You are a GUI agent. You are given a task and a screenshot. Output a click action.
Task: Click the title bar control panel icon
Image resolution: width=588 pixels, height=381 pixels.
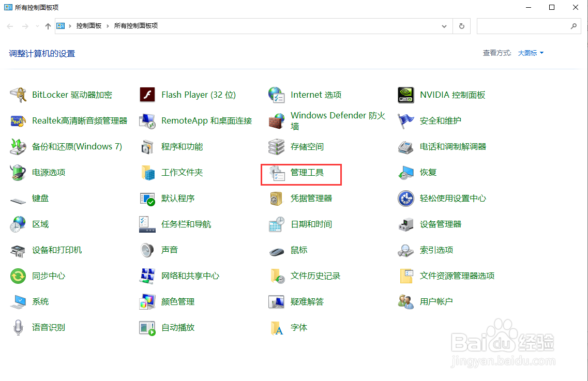pyautogui.click(x=8, y=7)
